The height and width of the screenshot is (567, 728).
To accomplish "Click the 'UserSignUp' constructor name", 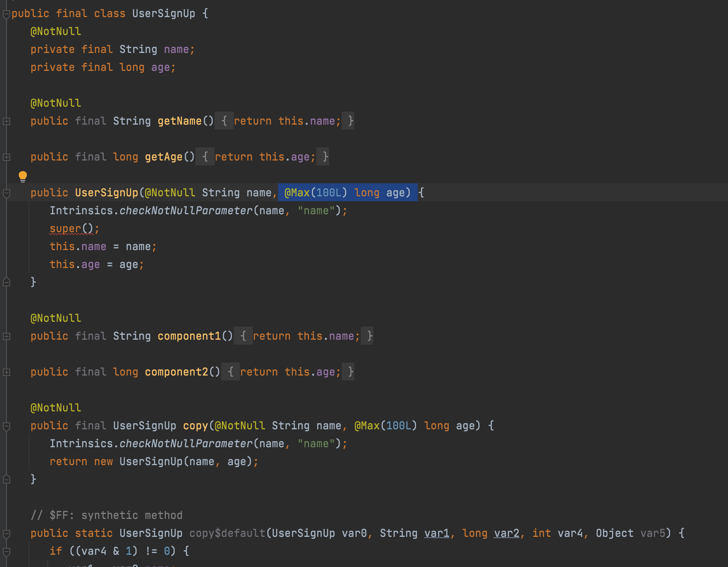I will (107, 193).
